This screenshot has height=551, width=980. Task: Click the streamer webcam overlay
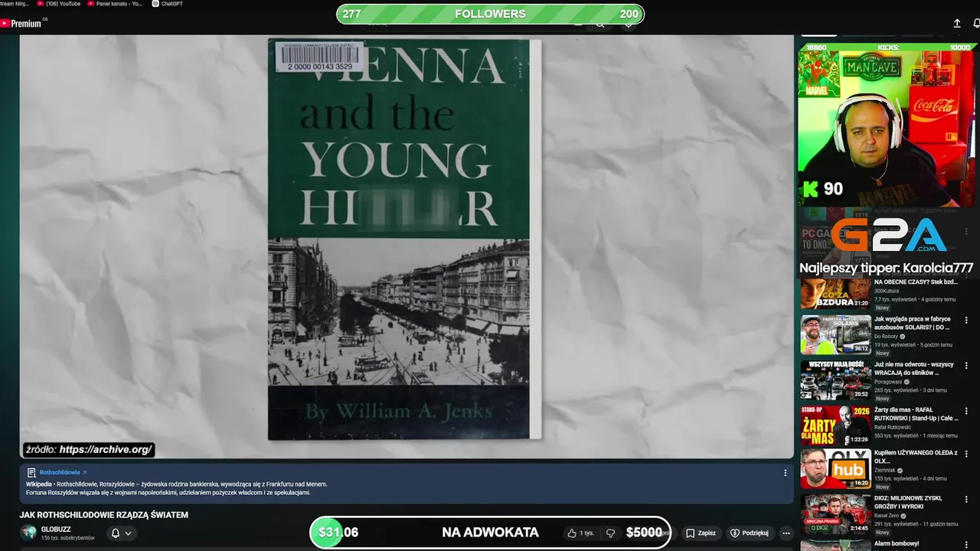(886, 129)
